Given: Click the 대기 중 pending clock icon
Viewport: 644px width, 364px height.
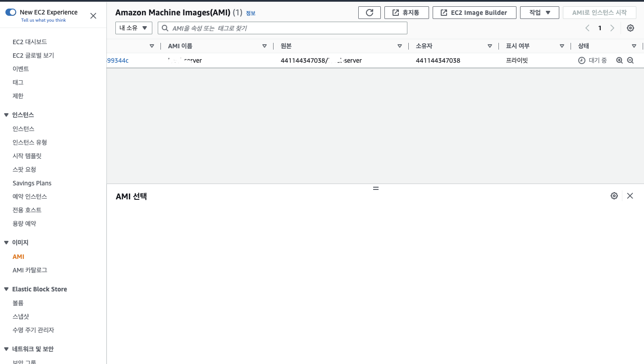Looking at the screenshot, I should click(582, 60).
